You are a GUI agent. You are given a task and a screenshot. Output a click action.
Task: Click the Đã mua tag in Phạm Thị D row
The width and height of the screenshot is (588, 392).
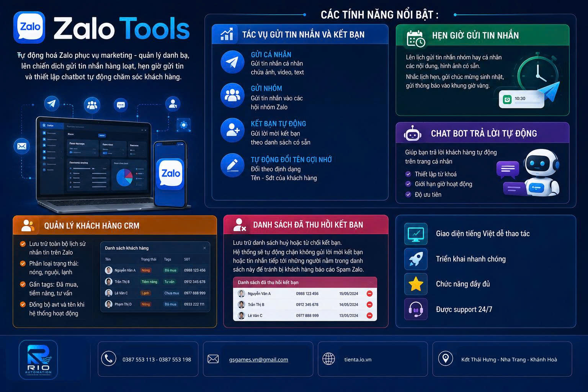click(x=170, y=304)
